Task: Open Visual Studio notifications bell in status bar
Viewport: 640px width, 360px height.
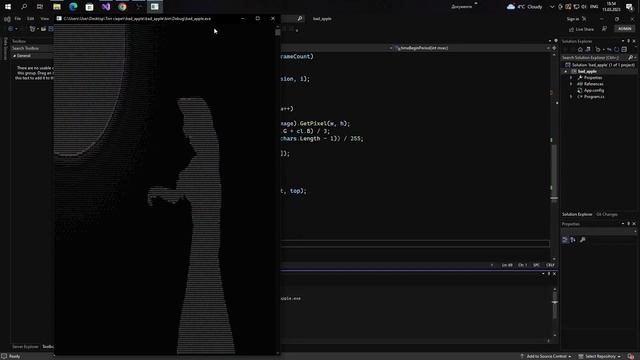Action: tap(631, 356)
